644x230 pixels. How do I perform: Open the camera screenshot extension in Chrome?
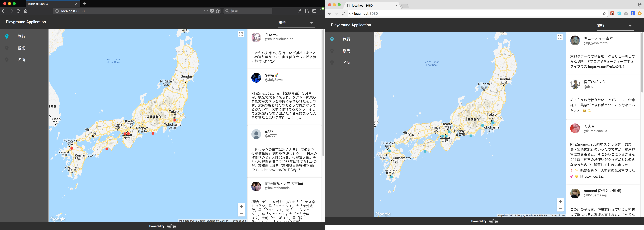pos(626,14)
